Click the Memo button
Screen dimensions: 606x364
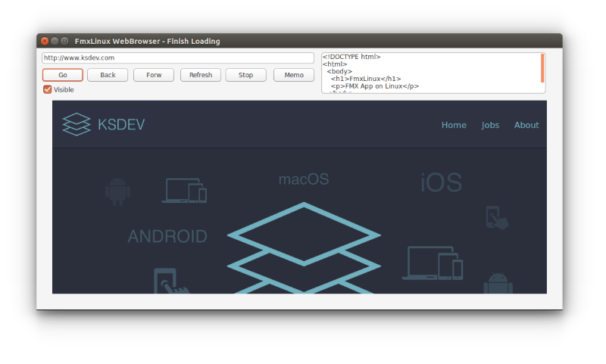[x=294, y=75]
